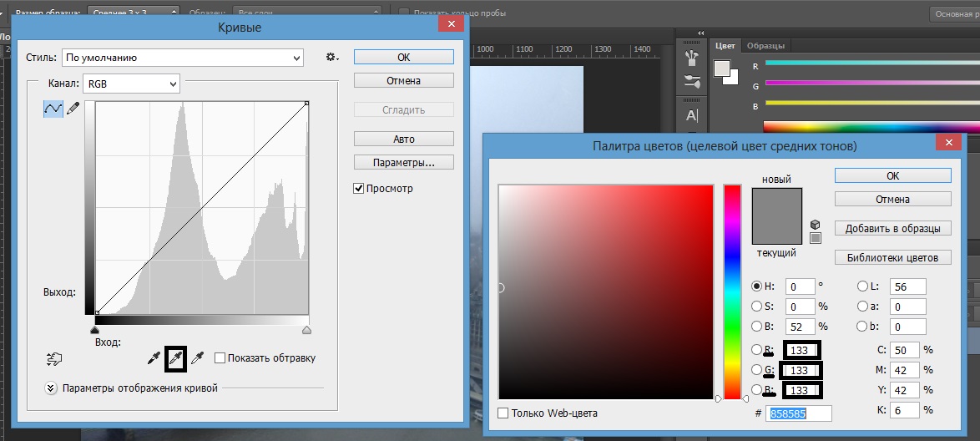The width and height of the screenshot is (980, 441).
Task: Click the G slider in Цвет panel
Action: (872, 83)
